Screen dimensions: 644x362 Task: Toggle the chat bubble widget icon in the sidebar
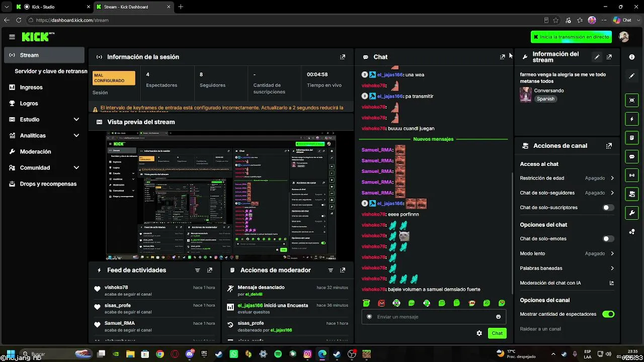tap(632, 157)
